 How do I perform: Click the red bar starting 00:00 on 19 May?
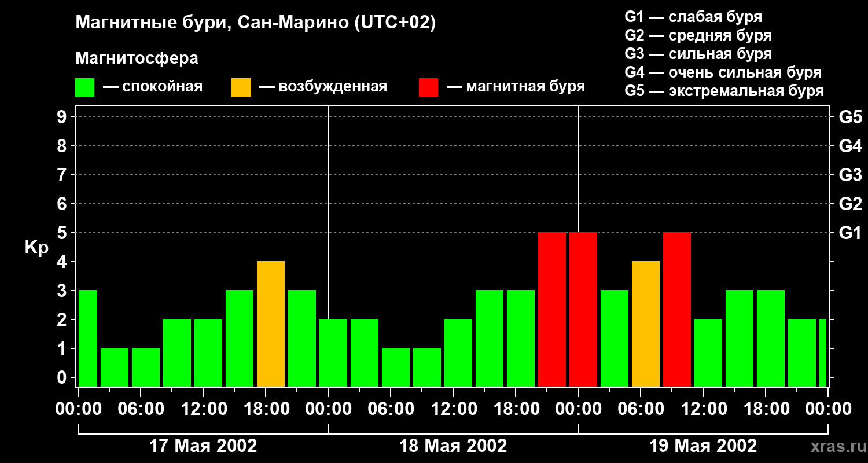point(583,309)
